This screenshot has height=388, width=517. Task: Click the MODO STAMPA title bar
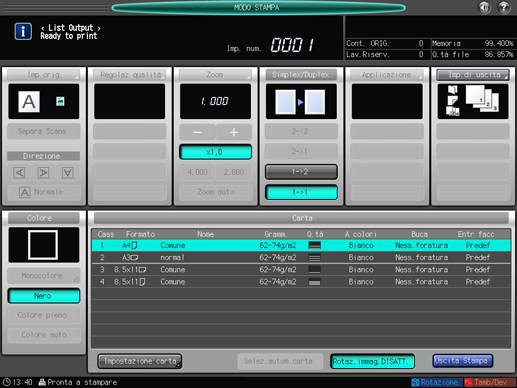258,7
